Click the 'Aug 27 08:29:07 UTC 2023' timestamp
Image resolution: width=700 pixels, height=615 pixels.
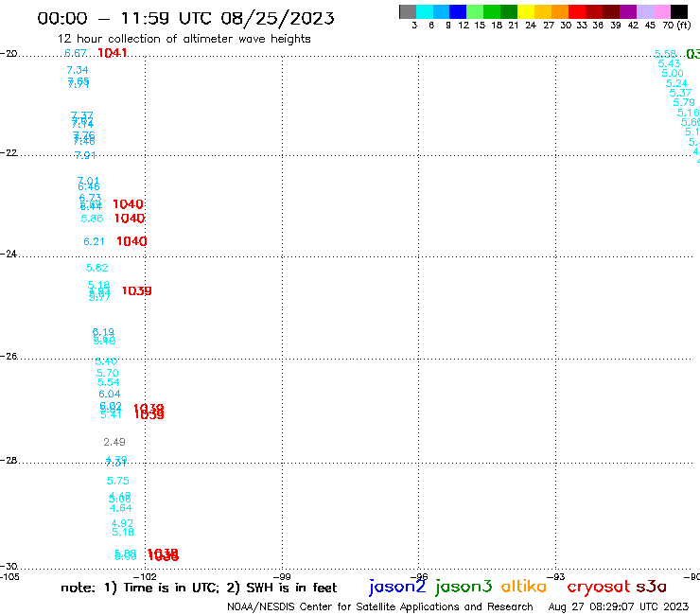pyautogui.click(x=619, y=606)
